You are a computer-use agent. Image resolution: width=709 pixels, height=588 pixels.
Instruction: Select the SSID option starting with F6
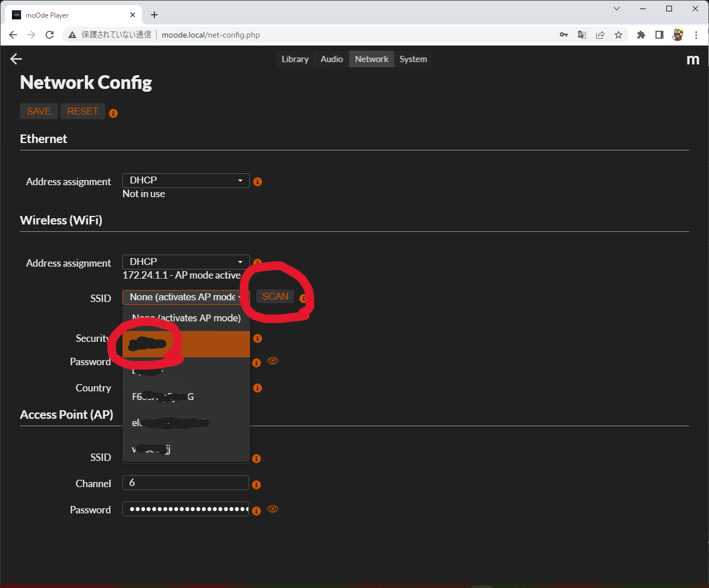(186, 397)
